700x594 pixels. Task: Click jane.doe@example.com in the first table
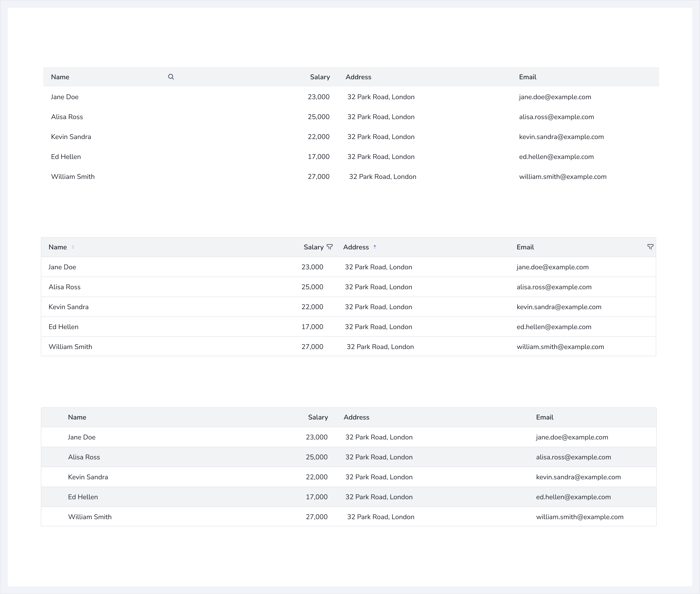555,97
